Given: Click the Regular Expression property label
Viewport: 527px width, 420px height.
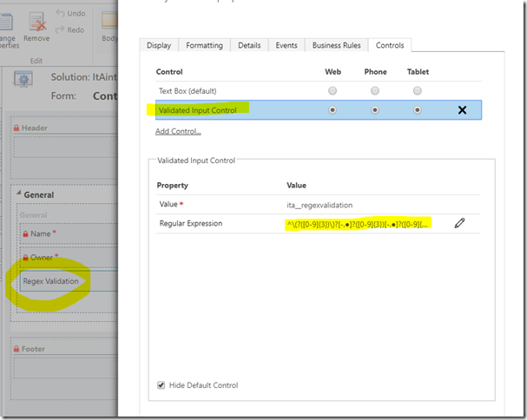Looking at the screenshot, I should (190, 223).
